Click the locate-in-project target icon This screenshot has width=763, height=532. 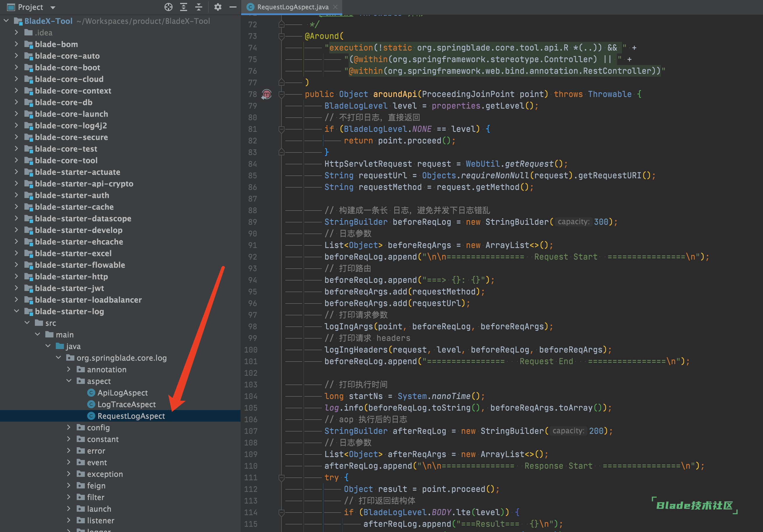click(x=169, y=7)
